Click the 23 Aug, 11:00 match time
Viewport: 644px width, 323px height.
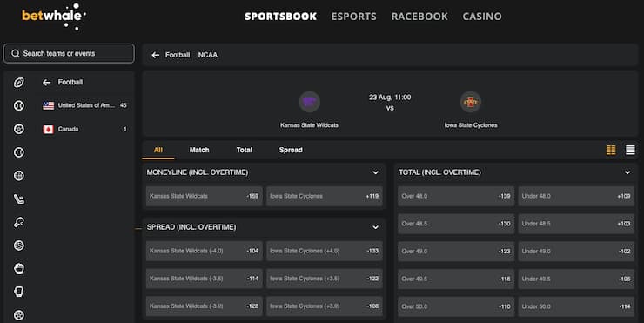click(390, 98)
